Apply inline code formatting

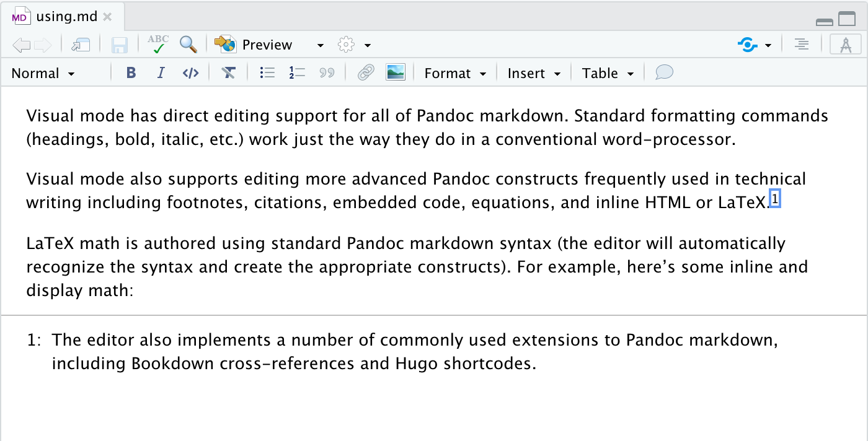(x=190, y=73)
